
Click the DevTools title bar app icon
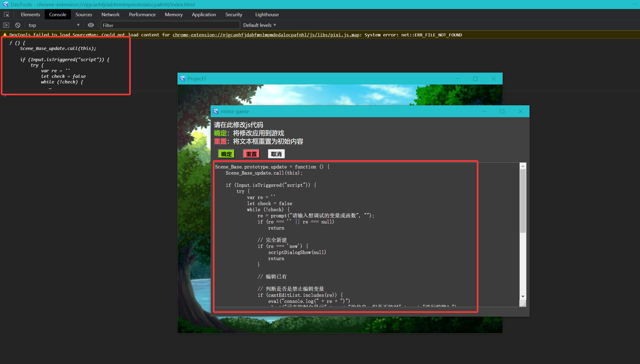pyautogui.click(x=6, y=5)
